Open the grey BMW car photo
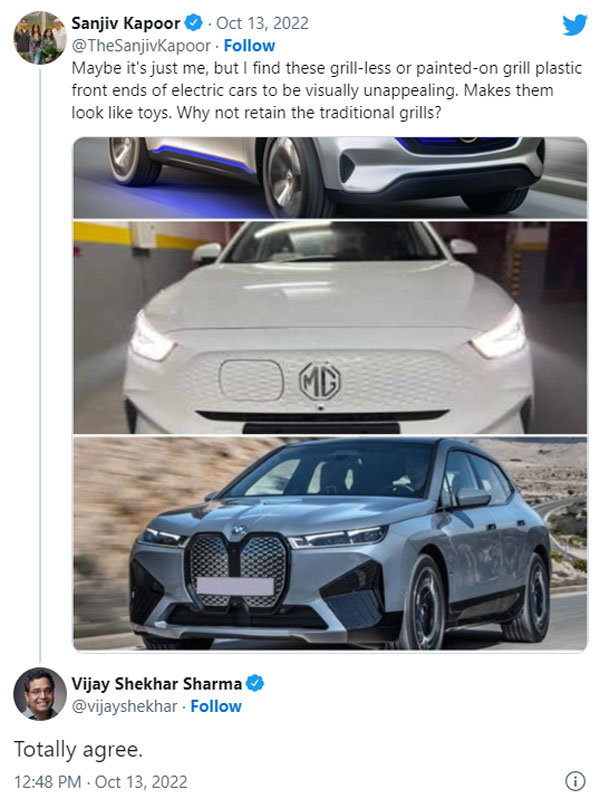 click(x=330, y=544)
